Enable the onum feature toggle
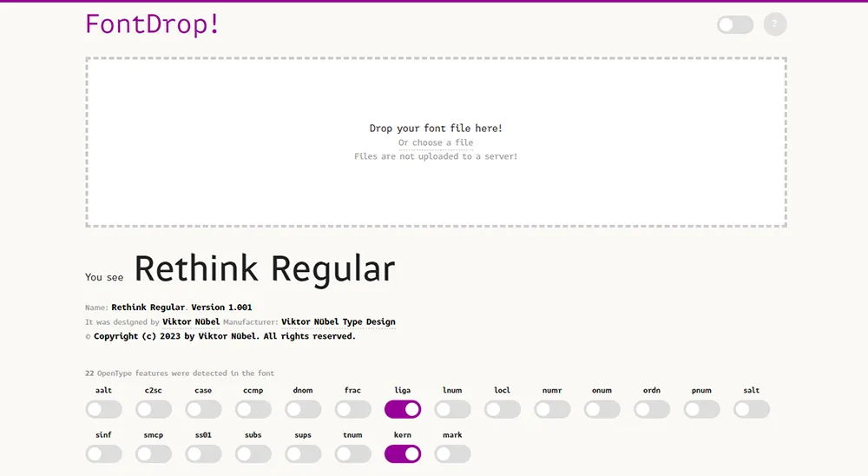Viewport: 868px width, 476px height. coord(602,409)
